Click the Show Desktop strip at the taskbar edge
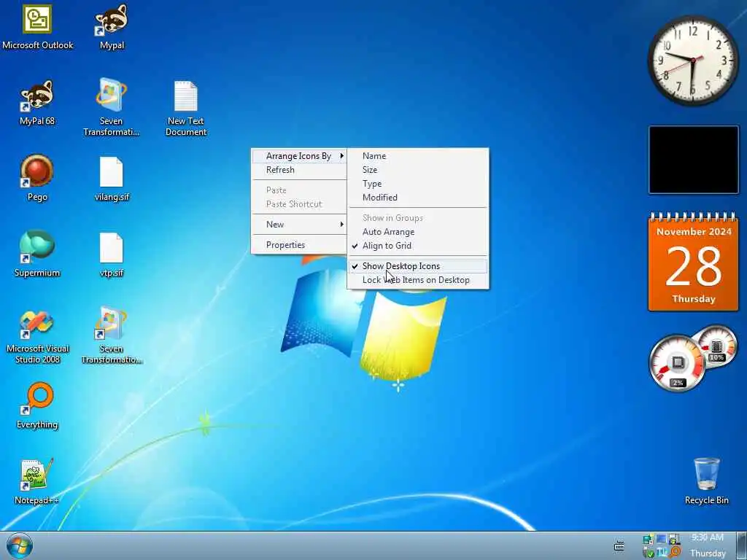The image size is (747, 560). pos(741,545)
